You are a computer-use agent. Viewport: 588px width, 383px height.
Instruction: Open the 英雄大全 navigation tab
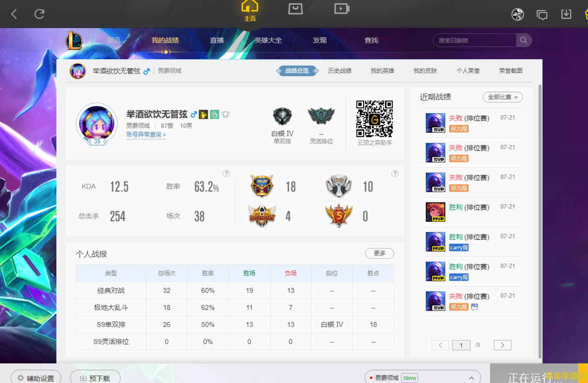pos(268,40)
